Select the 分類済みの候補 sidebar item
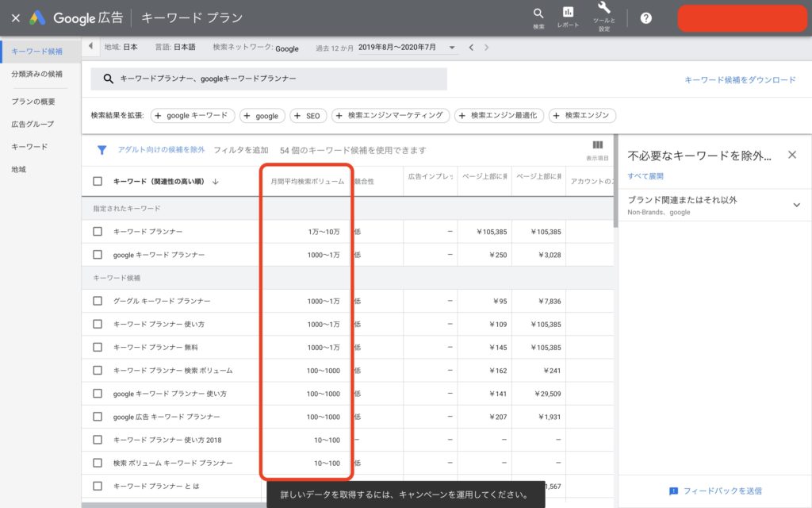 36,74
